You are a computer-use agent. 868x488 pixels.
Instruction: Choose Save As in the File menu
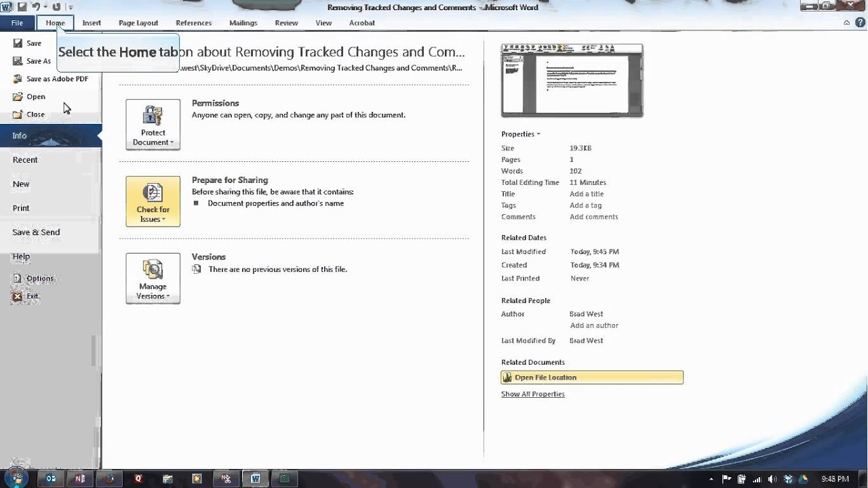[x=32, y=60]
